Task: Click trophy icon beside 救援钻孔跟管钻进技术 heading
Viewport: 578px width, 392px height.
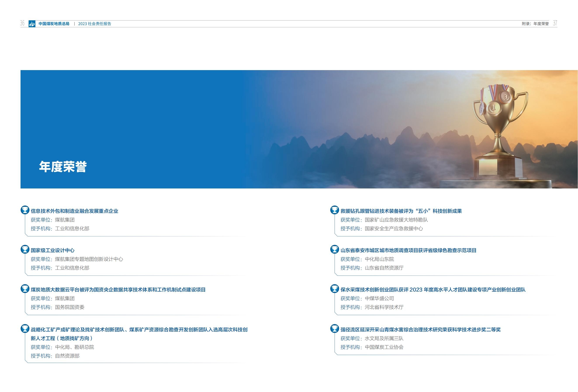Action: [334, 210]
